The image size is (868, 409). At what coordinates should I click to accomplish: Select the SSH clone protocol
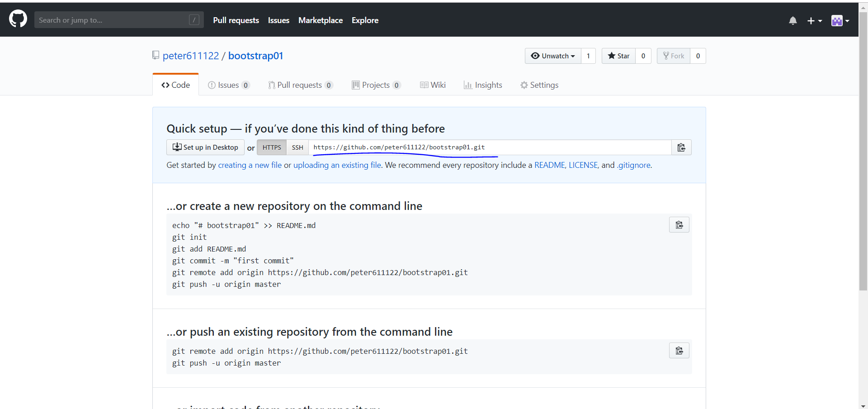click(297, 147)
